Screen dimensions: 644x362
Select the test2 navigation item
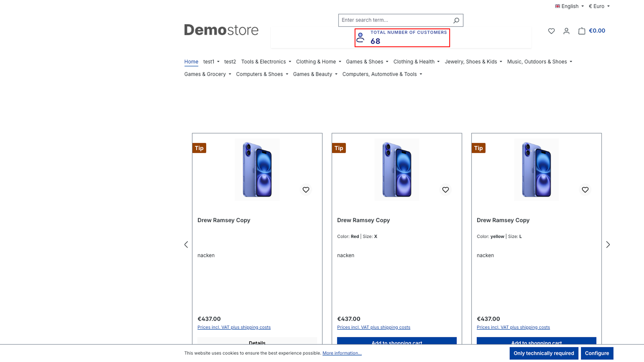230,62
